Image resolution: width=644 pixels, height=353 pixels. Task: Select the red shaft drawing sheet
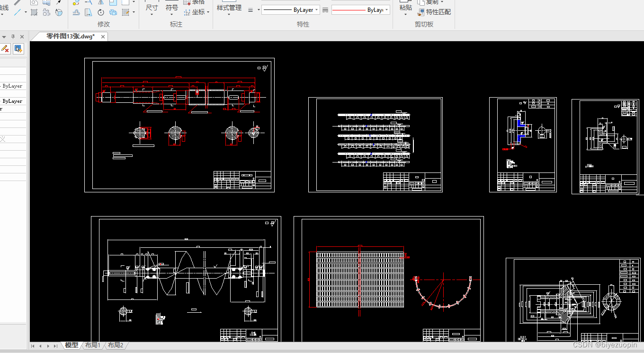click(179, 125)
